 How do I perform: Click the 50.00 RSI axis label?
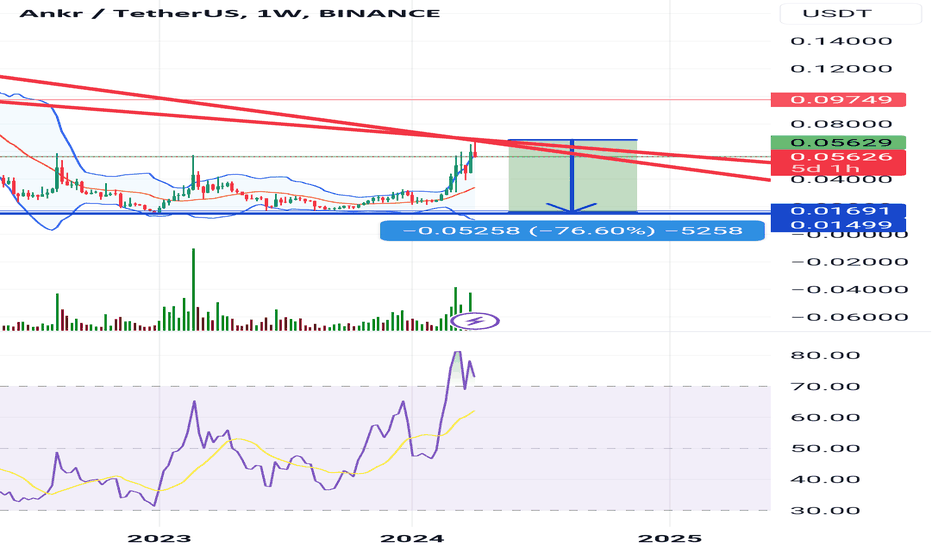tap(826, 448)
